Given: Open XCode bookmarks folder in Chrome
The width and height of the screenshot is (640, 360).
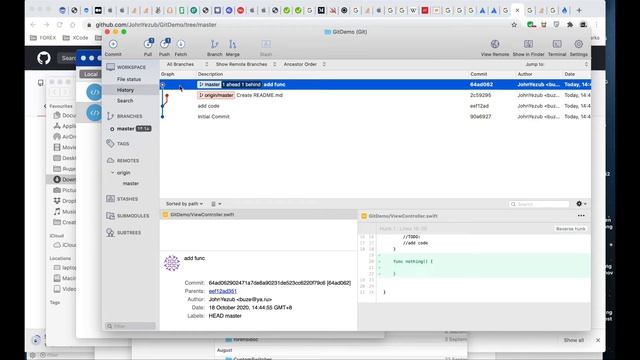Looking at the screenshot, I should (x=75, y=38).
